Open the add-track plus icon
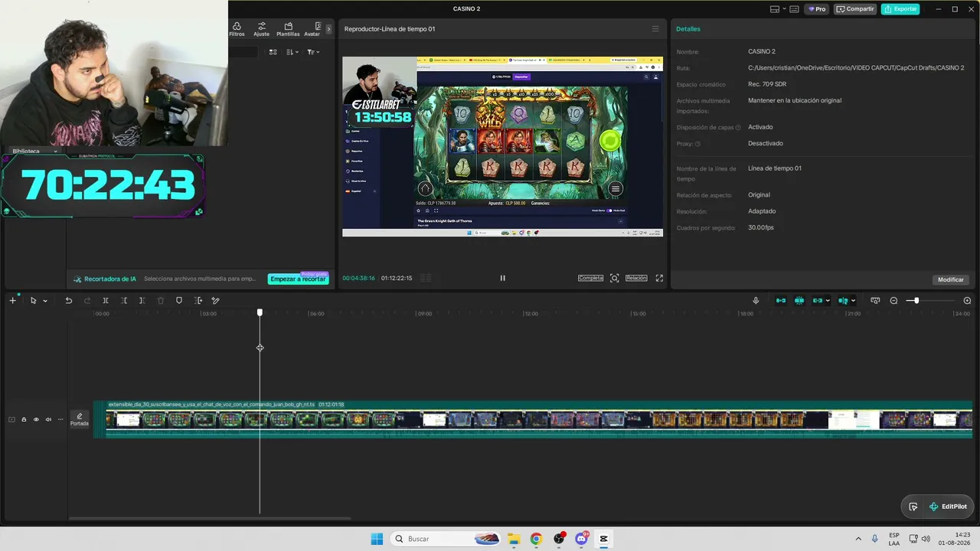 pyautogui.click(x=12, y=301)
